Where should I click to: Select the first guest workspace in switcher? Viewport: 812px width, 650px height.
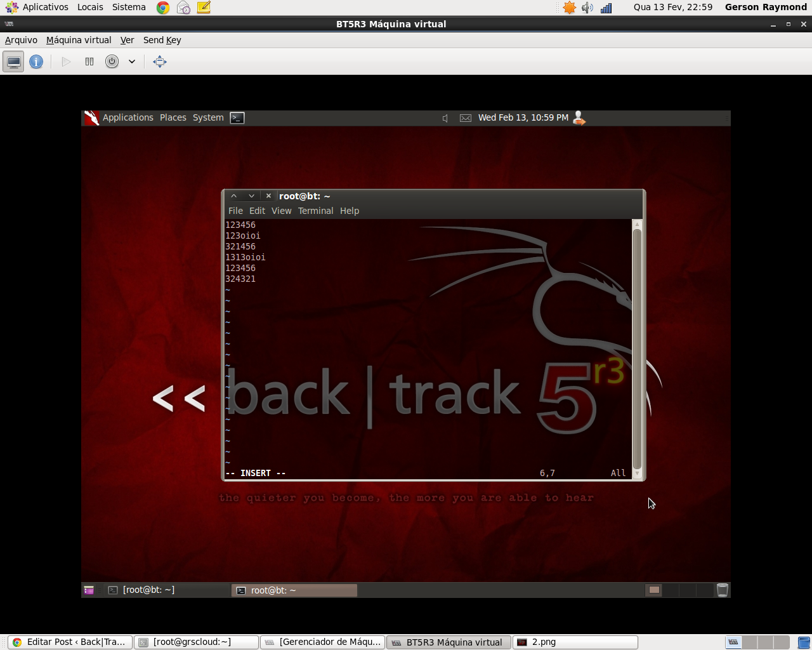click(654, 590)
